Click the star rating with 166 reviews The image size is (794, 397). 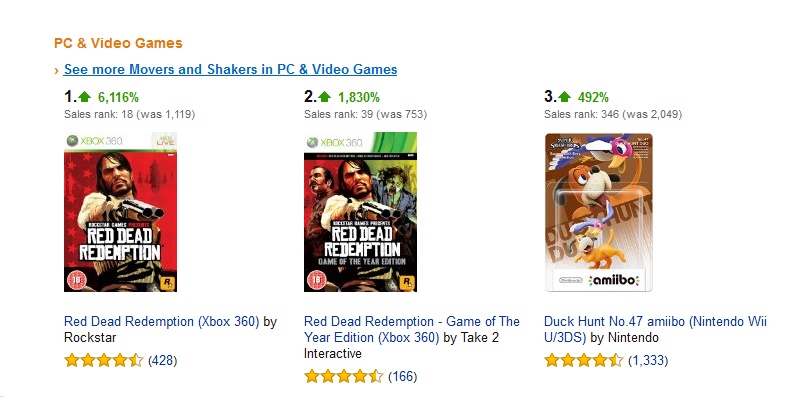point(344,376)
